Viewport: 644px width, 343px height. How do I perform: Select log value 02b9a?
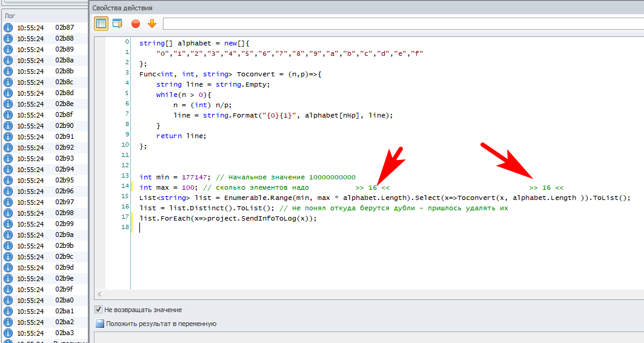coord(64,235)
